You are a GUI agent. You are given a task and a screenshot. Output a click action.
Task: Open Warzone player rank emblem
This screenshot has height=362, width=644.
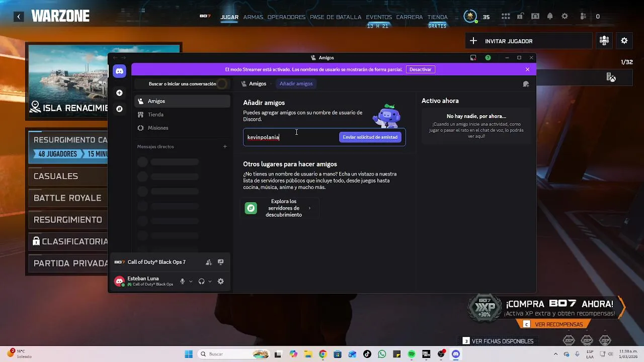[x=470, y=17]
